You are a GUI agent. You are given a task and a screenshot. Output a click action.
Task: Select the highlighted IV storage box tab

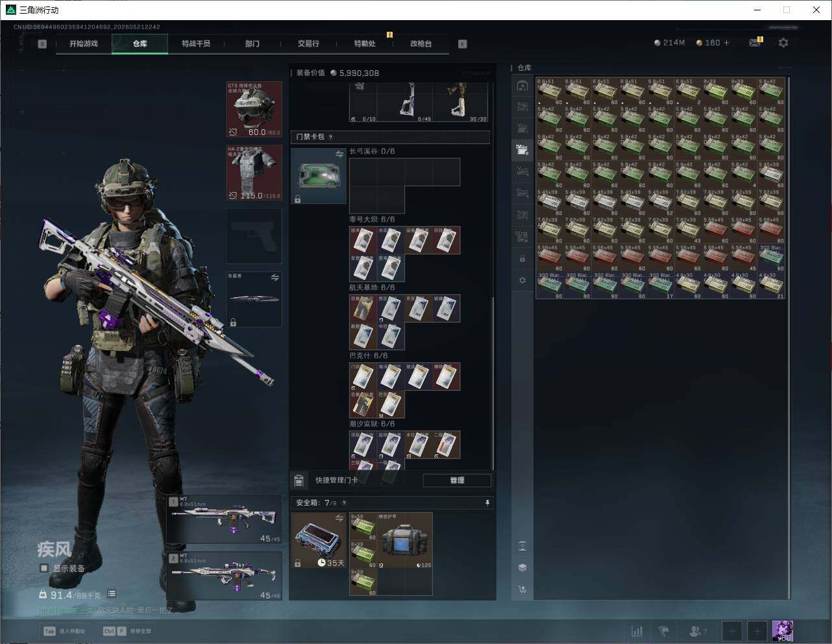[522, 150]
